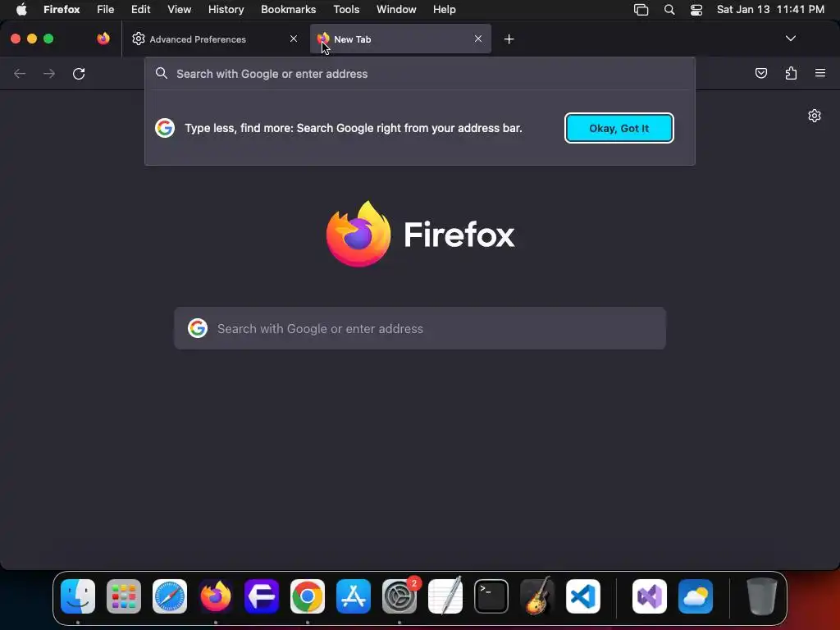Open the Edit menu
Viewport: 840px width, 630px height.
tap(140, 9)
